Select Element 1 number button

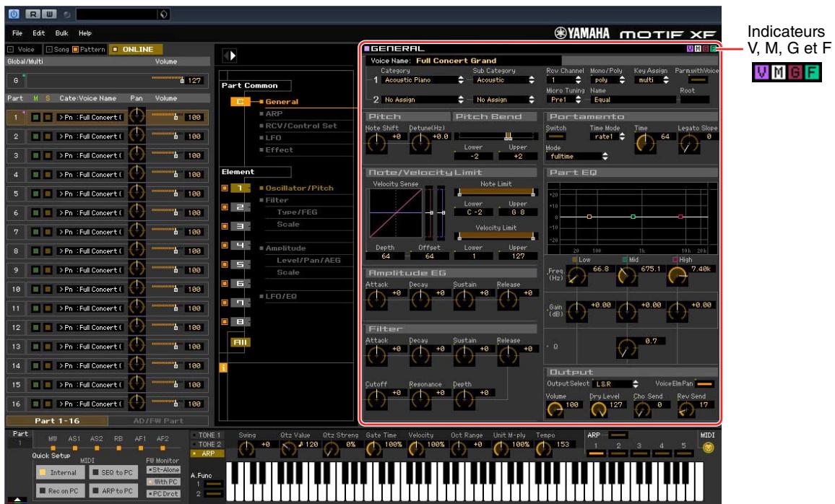[x=240, y=188]
